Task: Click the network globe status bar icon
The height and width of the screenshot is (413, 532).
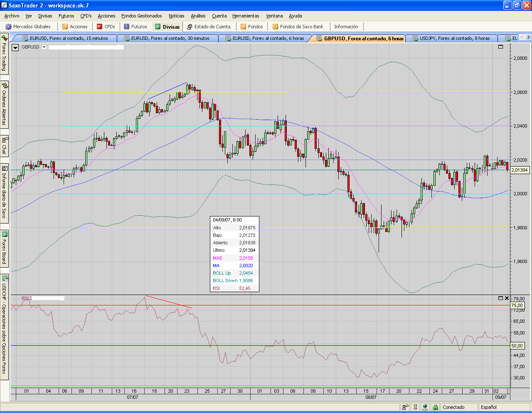Action: click(425, 407)
